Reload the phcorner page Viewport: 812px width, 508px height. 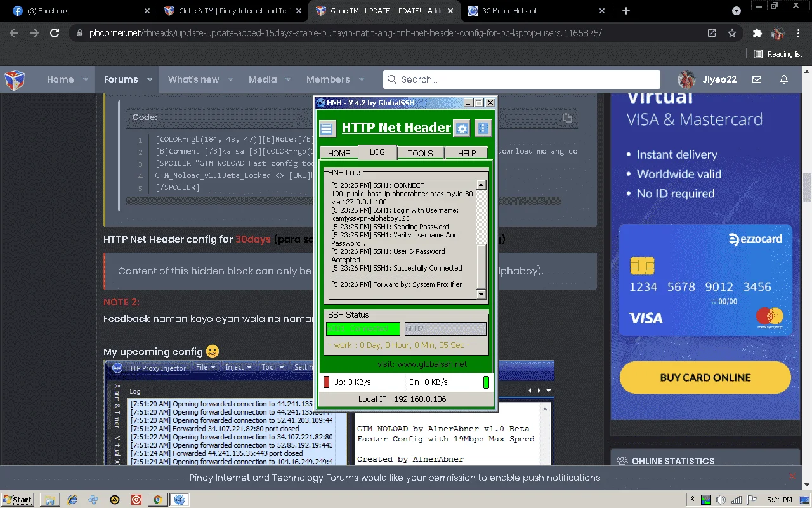pos(55,33)
